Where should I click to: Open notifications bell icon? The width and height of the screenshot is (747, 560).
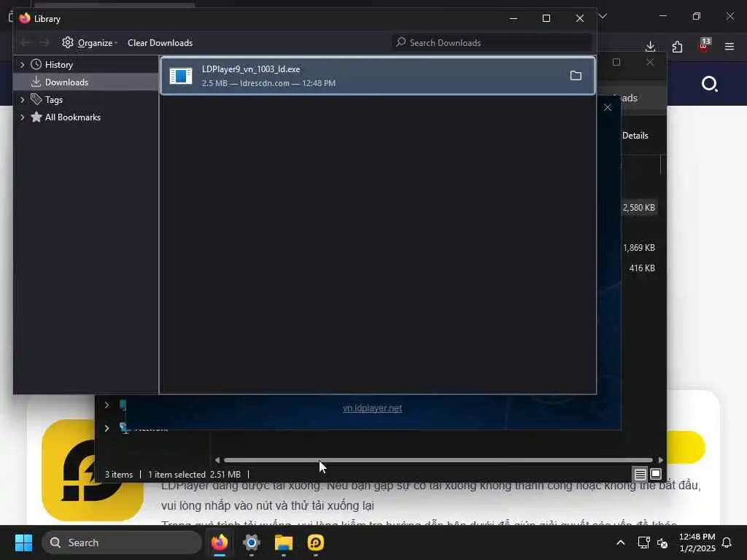(x=727, y=542)
